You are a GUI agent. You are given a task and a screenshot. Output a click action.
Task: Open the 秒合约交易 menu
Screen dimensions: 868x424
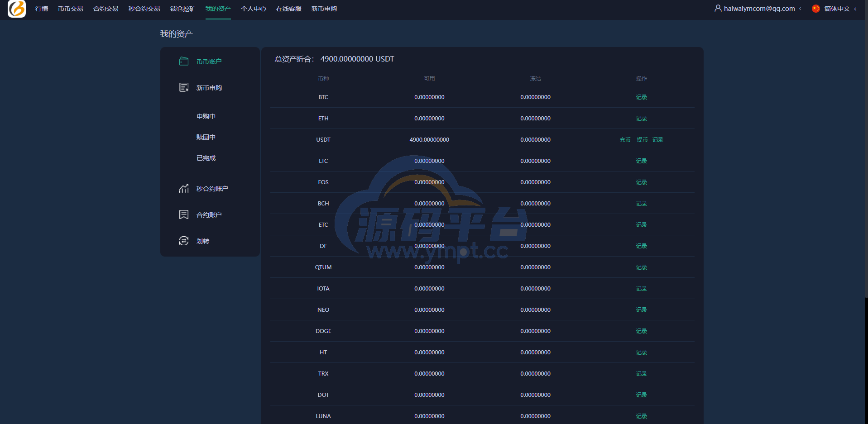coord(144,9)
